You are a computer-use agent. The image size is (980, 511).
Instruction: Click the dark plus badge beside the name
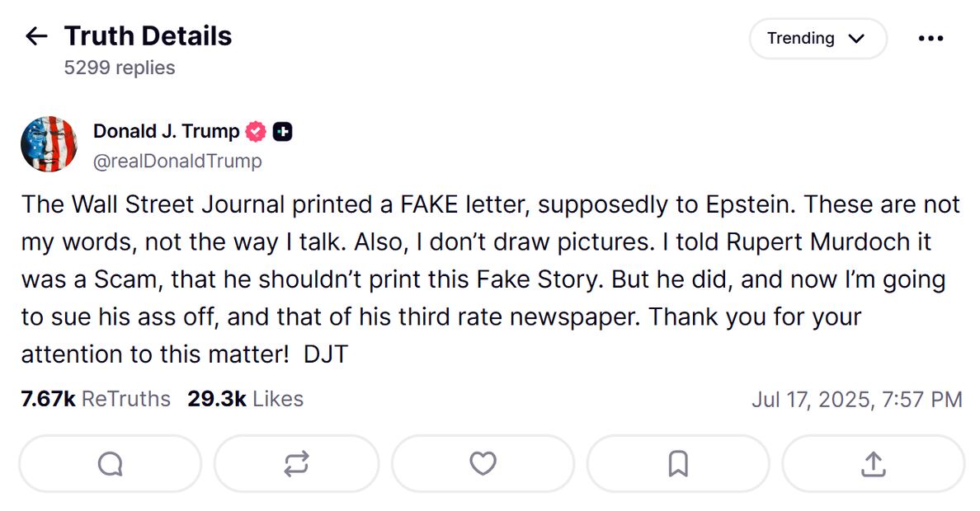pos(282,131)
